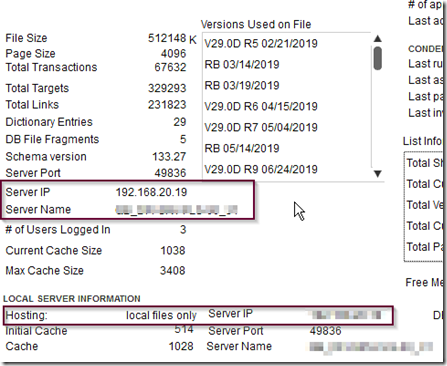Select the RB 05/14/2019 version entry

242,149
